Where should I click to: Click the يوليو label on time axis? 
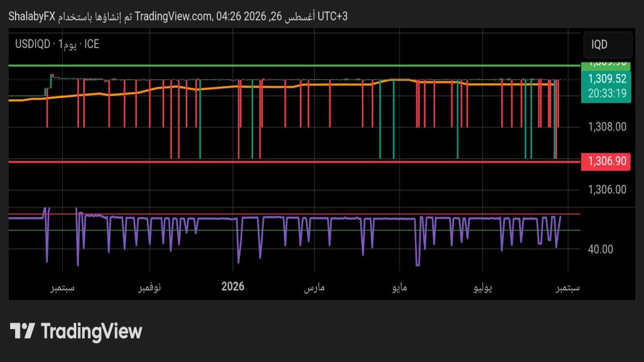[x=482, y=288]
